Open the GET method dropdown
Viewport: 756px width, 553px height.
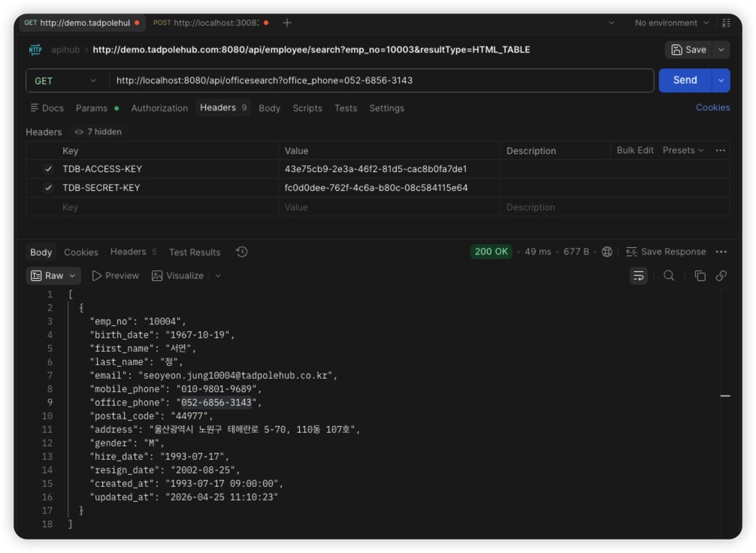67,80
